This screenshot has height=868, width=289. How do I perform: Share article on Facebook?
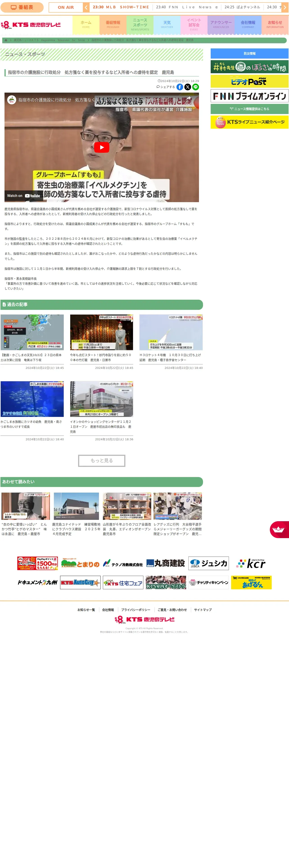(x=180, y=87)
